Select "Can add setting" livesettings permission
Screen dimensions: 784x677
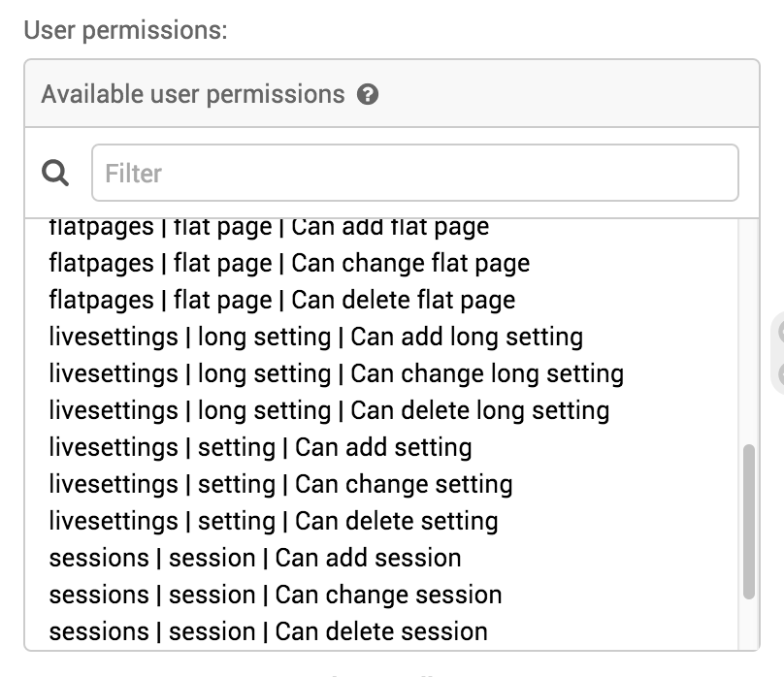pyautogui.click(x=260, y=448)
